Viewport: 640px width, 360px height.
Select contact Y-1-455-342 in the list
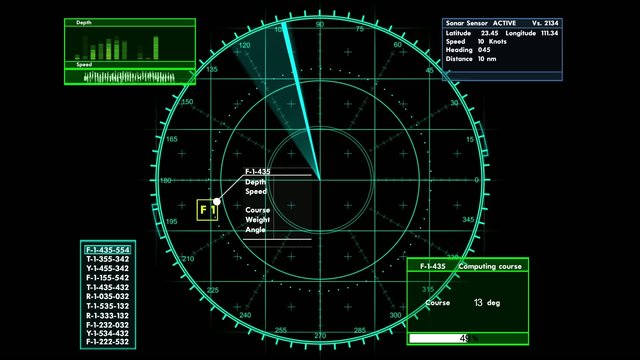click(x=108, y=269)
